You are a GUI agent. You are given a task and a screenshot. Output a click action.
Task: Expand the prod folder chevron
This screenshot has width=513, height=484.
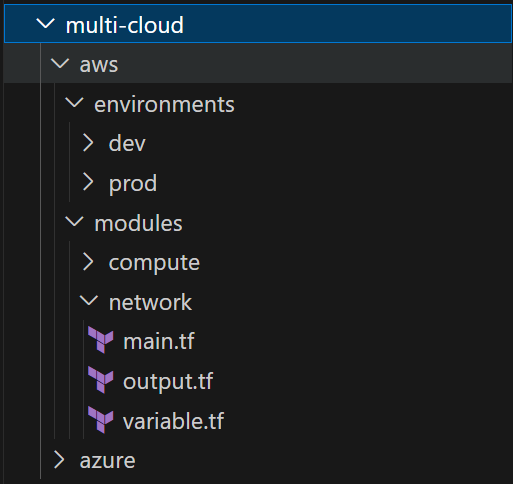(88, 182)
